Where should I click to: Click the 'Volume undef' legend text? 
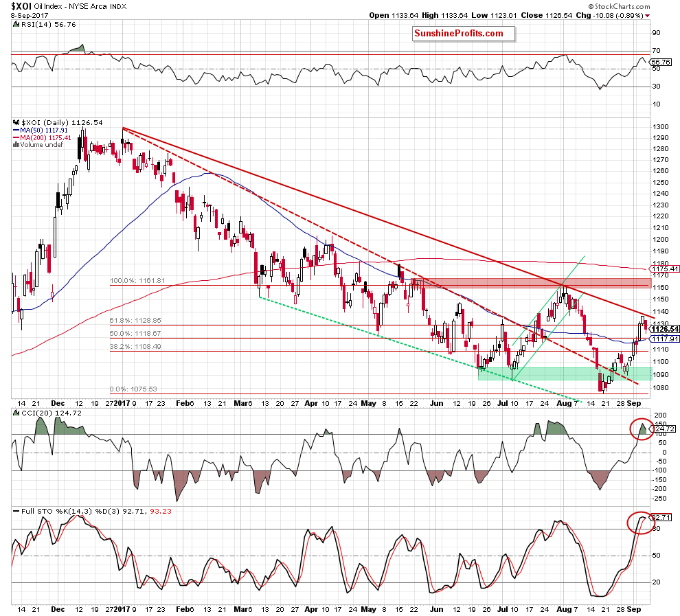[x=42, y=145]
